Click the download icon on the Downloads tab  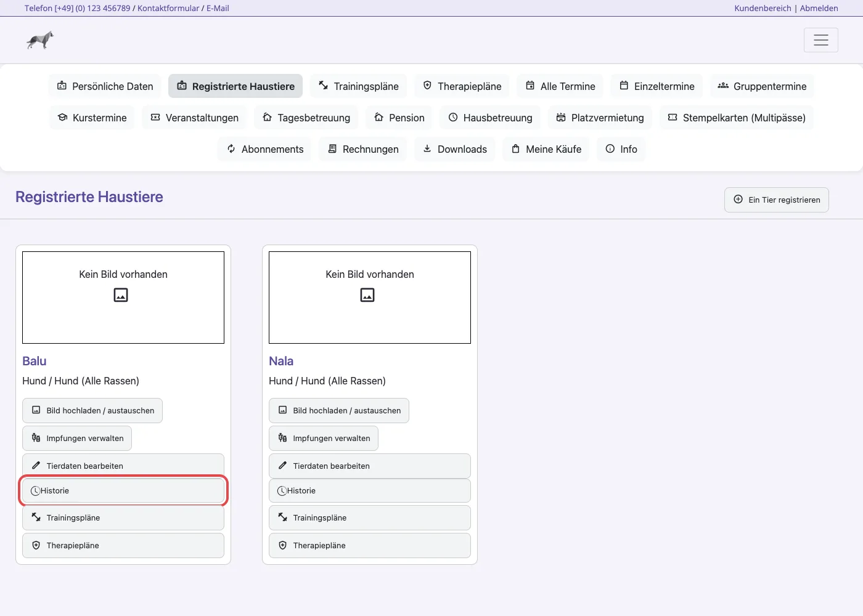(x=427, y=149)
